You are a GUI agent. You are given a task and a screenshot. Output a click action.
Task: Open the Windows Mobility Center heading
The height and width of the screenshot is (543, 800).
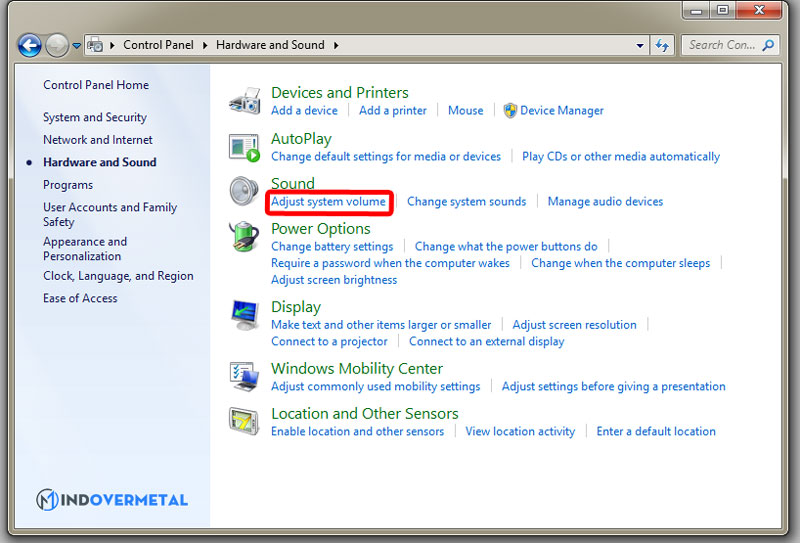click(x=357, y=368)
